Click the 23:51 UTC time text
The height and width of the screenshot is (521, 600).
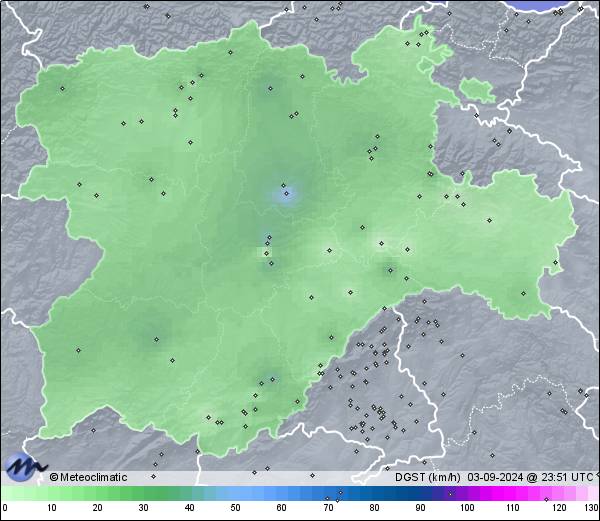coord(566,477)
